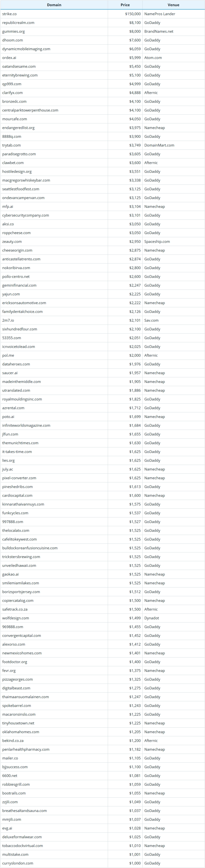
Task: Select the geminifinancial.com domain
Action: coord(19,285)
